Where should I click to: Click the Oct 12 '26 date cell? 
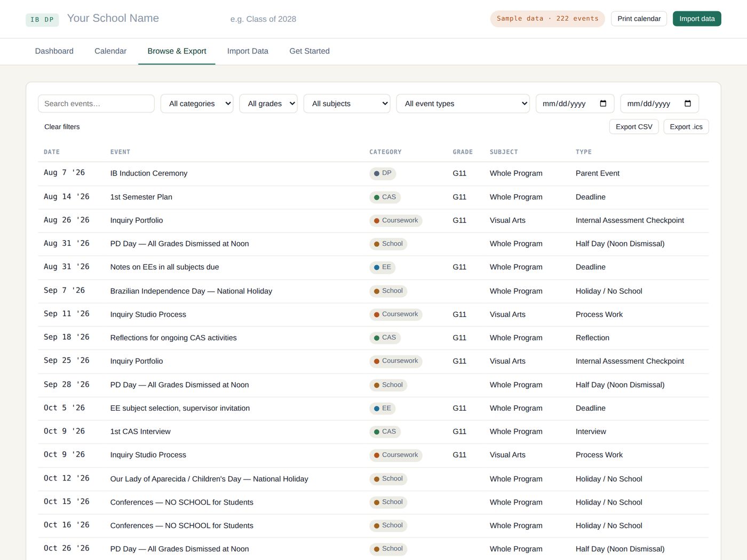[66, 478]
